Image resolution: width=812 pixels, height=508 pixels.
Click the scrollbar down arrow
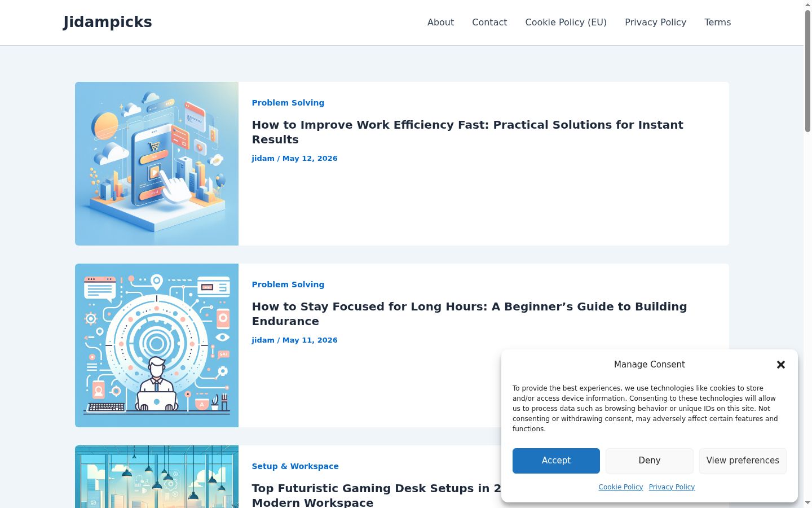point(807,503)
